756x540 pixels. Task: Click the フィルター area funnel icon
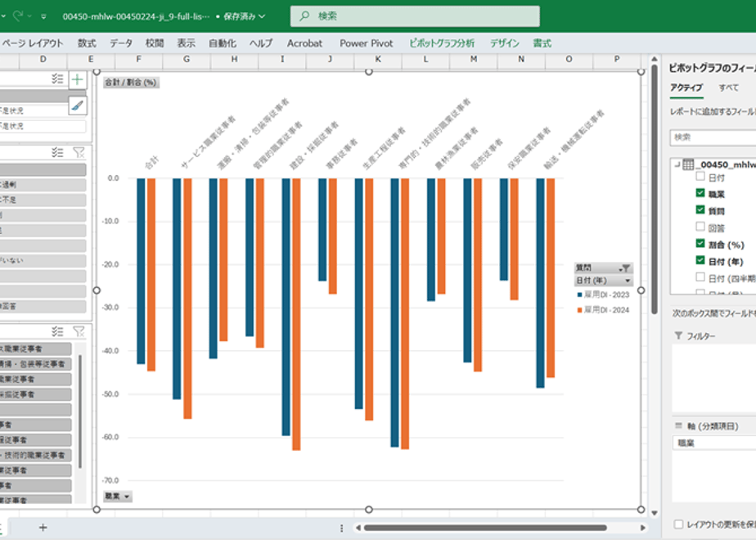[678, 335]
